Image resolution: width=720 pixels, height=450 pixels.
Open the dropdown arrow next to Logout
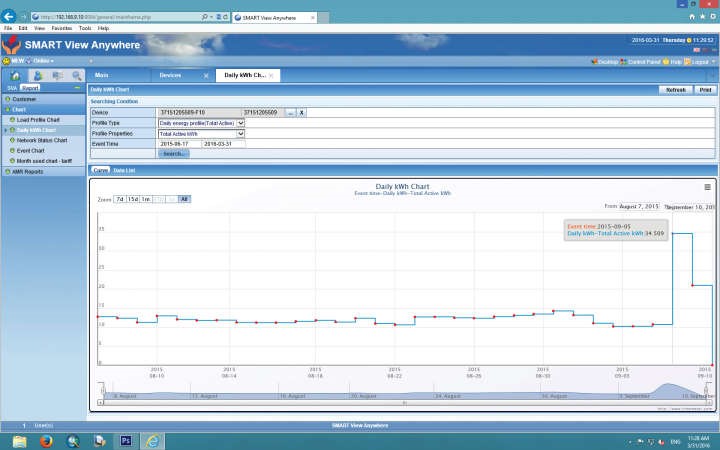(713, 62)
